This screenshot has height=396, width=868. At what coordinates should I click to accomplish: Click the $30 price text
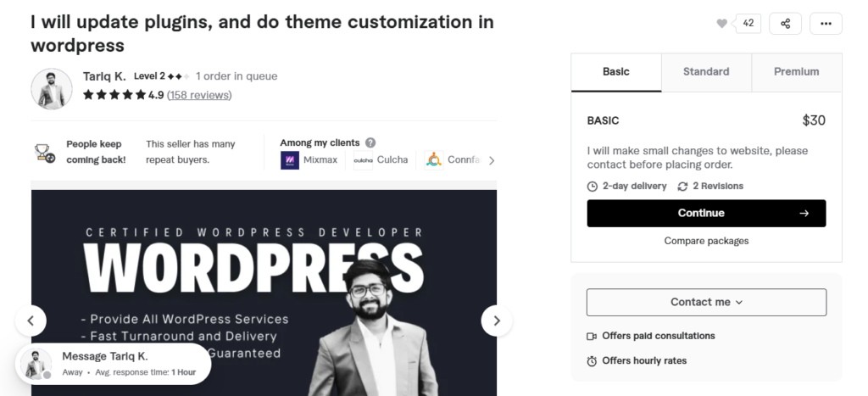tap(814, 120)
